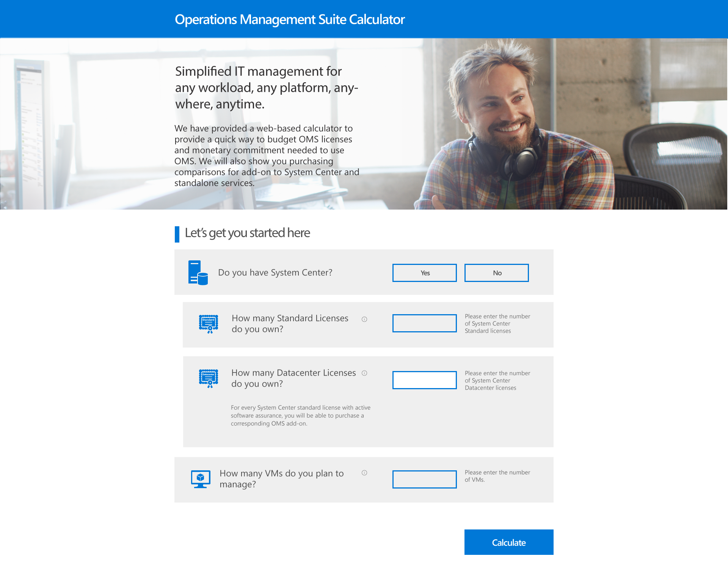Click the web-based calculator description paragraph

coord(267,155)
